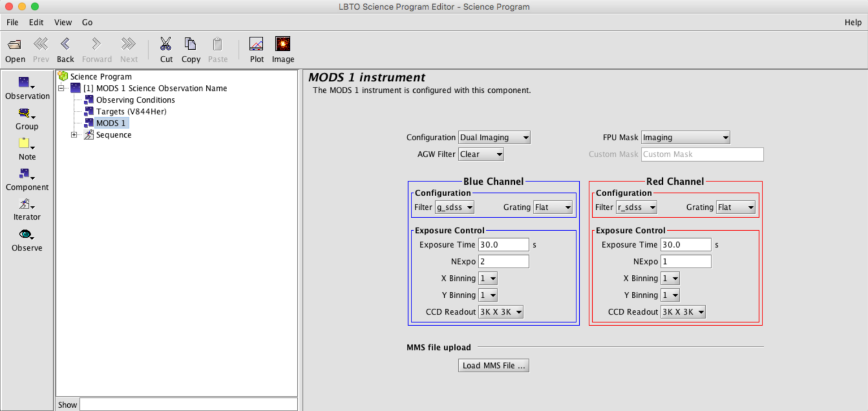The width and height of the screenshot is (868, 411).
Task: Open the Help menu
Action: click(x=853, y=23)
